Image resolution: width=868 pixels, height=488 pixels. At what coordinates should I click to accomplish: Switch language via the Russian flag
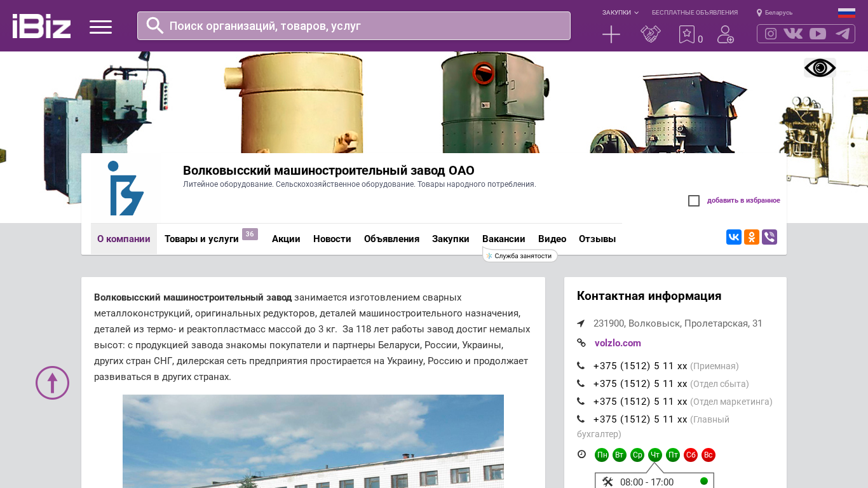(846, 13)
